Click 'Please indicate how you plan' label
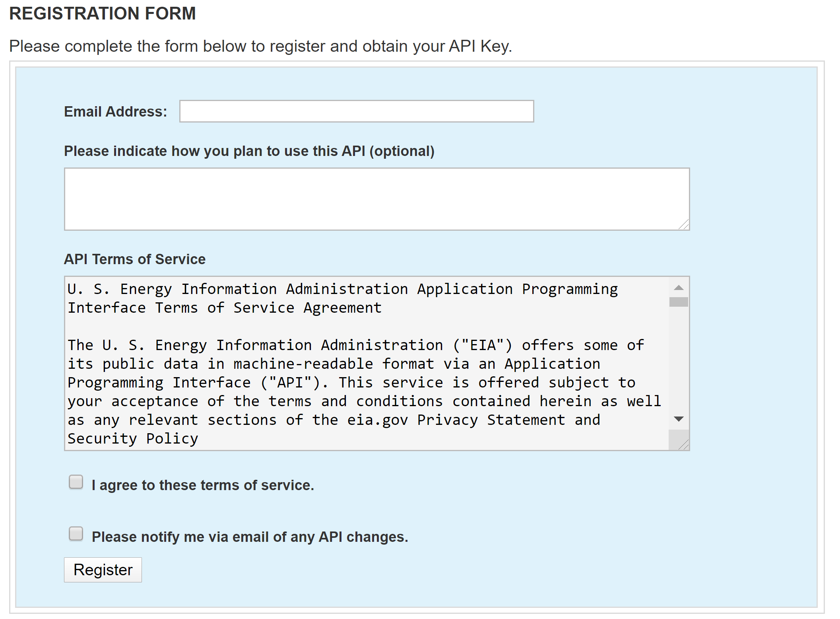The width and height of the screenshot is (840, 619). (x=249, y=151)
